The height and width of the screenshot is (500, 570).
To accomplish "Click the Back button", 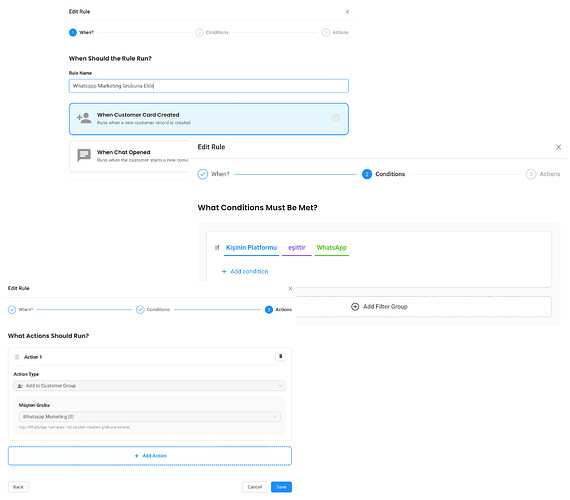I will click(18, 487).
